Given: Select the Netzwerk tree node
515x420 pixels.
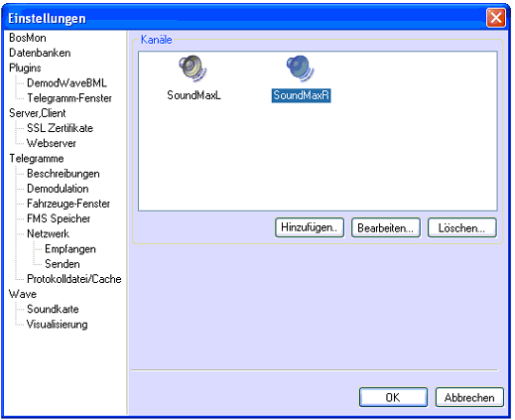Looking at the screenshot, I should (x=49, y=233).
